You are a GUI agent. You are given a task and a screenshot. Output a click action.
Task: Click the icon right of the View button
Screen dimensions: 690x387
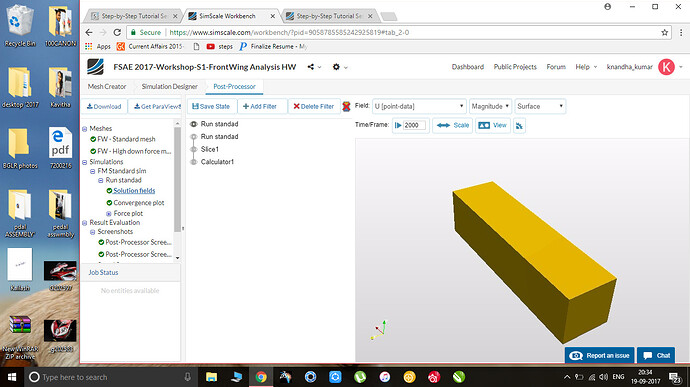519,126
